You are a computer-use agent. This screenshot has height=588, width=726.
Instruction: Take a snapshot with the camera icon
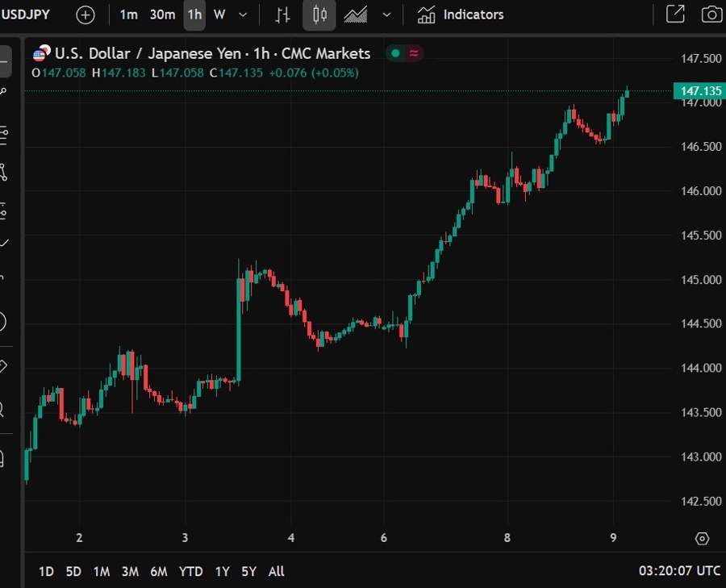711,15
